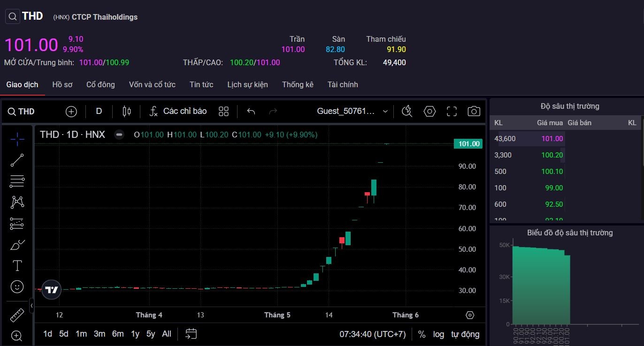
Task: Select bid row with price 99.00
Action: pos(528,188)
